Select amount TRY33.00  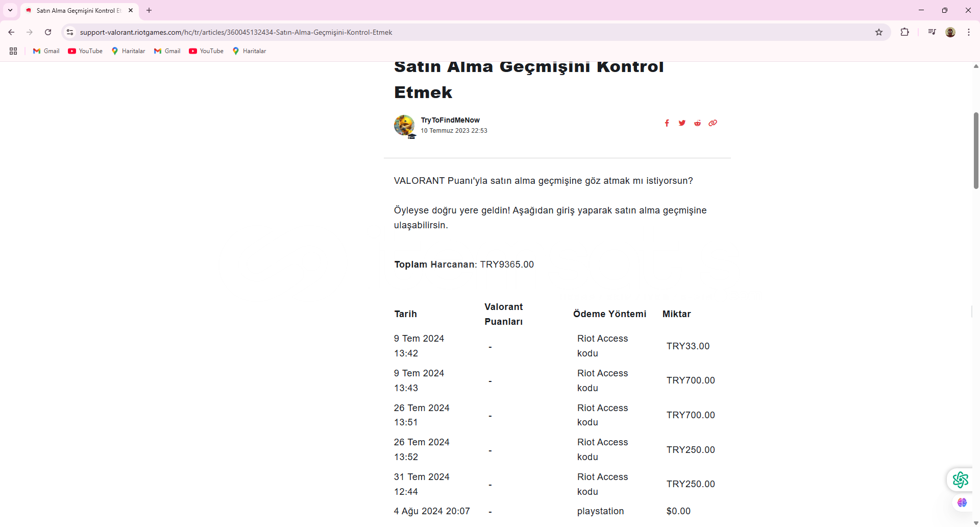click(x=688, y=346)
